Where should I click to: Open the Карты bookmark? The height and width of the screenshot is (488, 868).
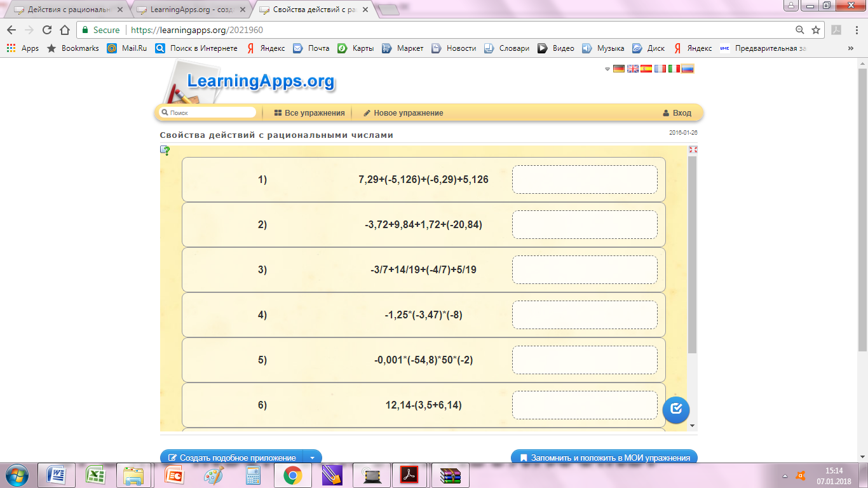tap(355, 48)
